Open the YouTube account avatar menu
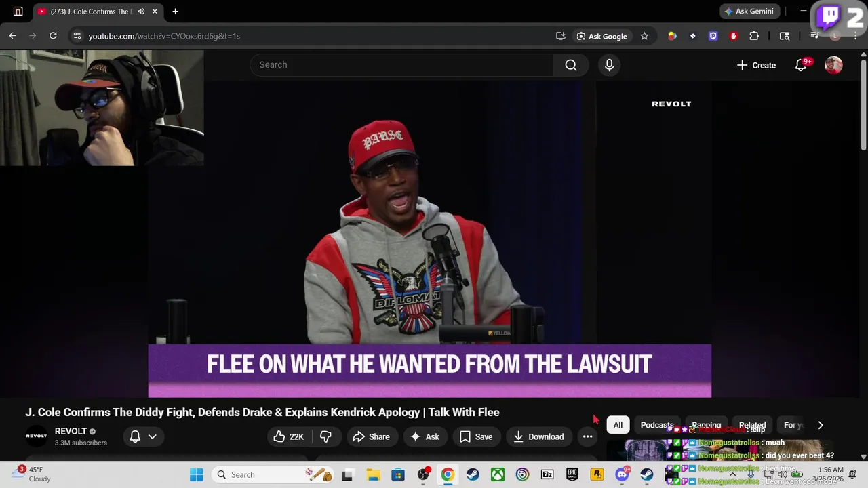The width and height of the screenshot is (868, 488). [x=833, y=65]
